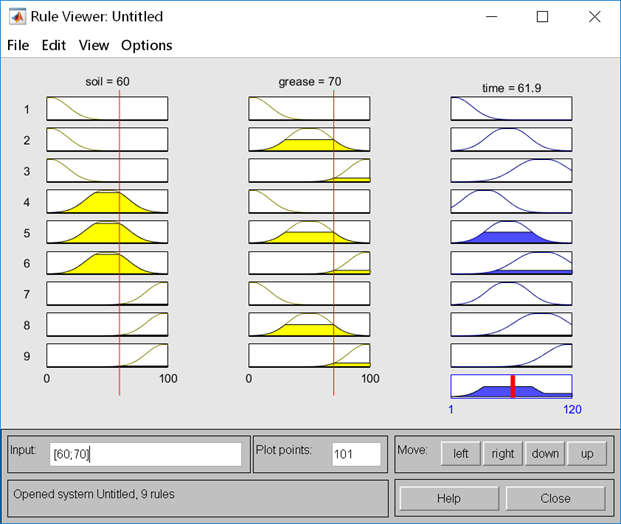Select rule number 2

27,140
